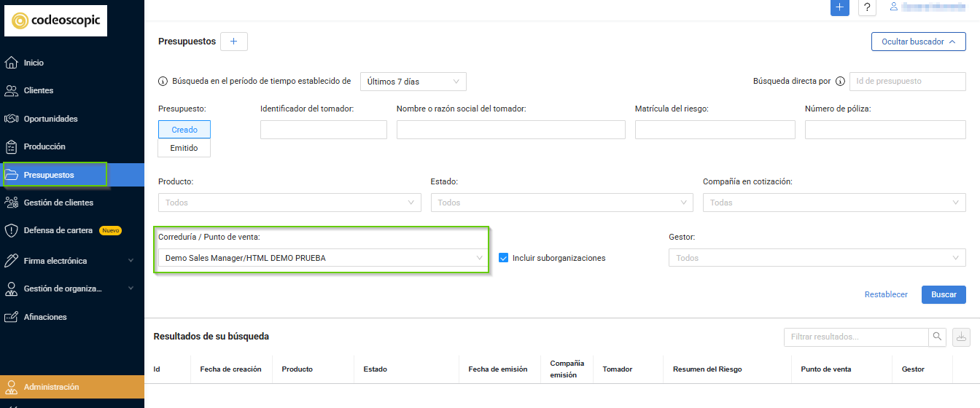Select the Creado presupuesto option
The image size is (980, 408).
tap(184, 130)
